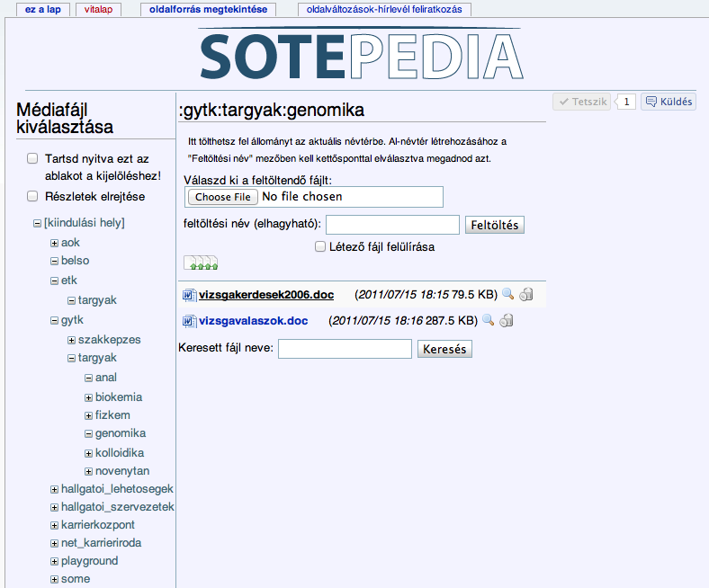Collapse the gytk namespace
709x588 pixels.
(x=54, y=321)
